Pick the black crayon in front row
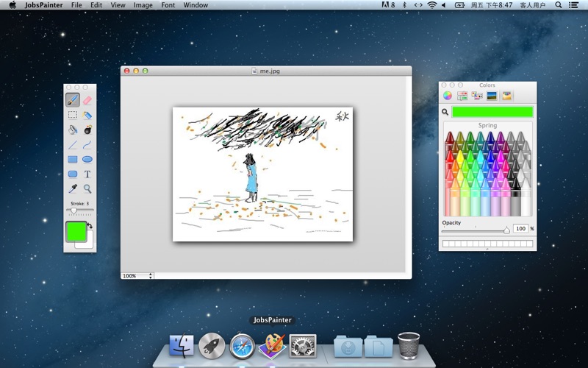The image size is (588, 368). 516,197
